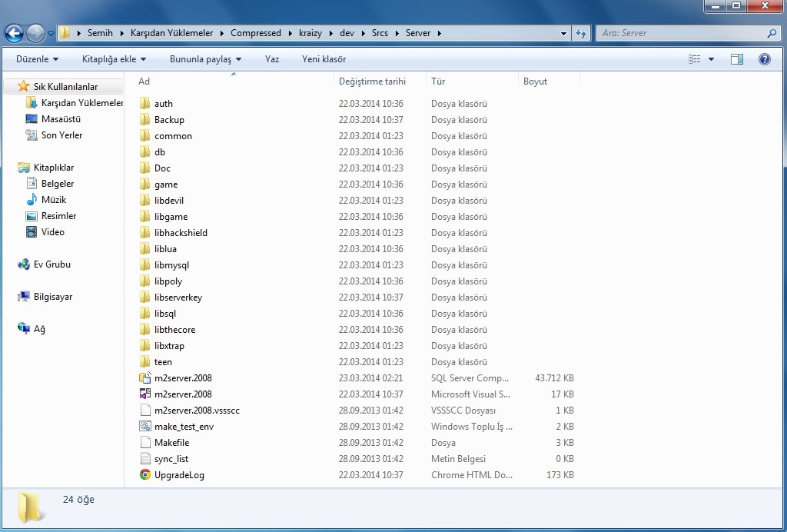Open Müzik library

pyautogui.click(x=54, y=200)
